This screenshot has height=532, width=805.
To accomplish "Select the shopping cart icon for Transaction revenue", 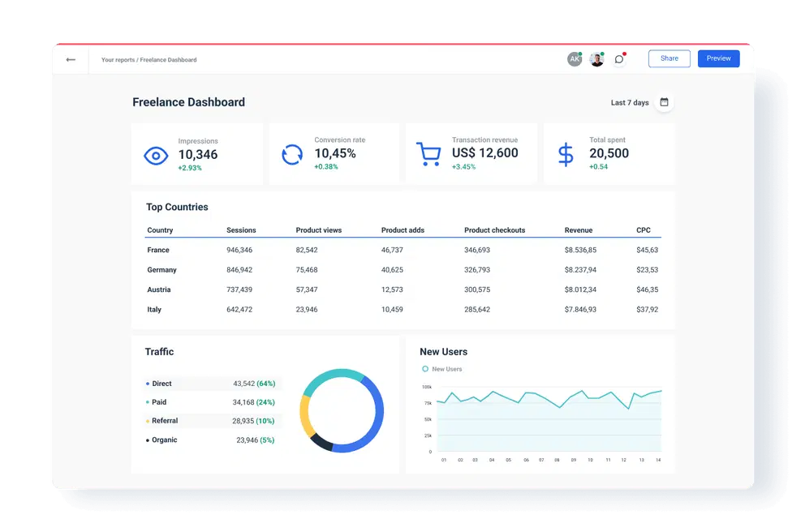I will click(x=428, y=153).
